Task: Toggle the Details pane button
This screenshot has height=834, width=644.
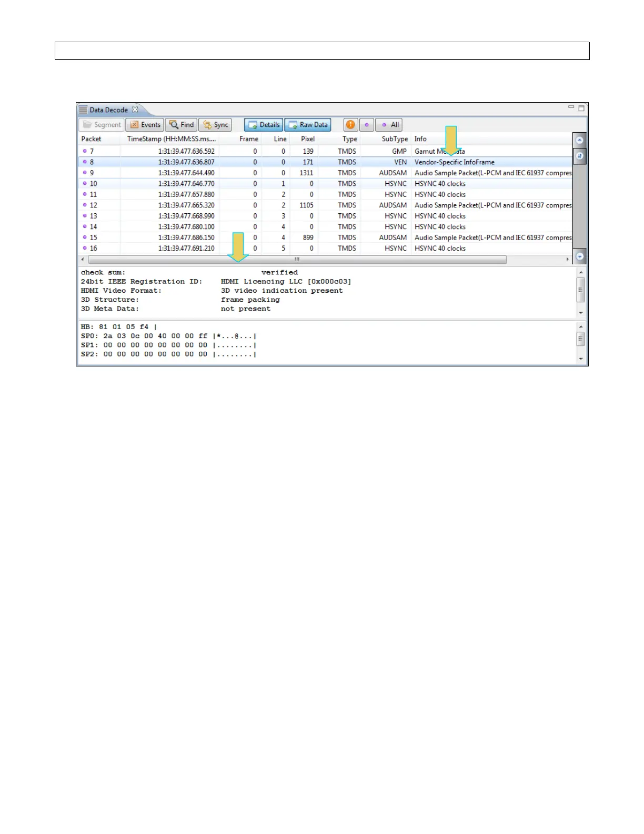Action: [x=264, y=125]
